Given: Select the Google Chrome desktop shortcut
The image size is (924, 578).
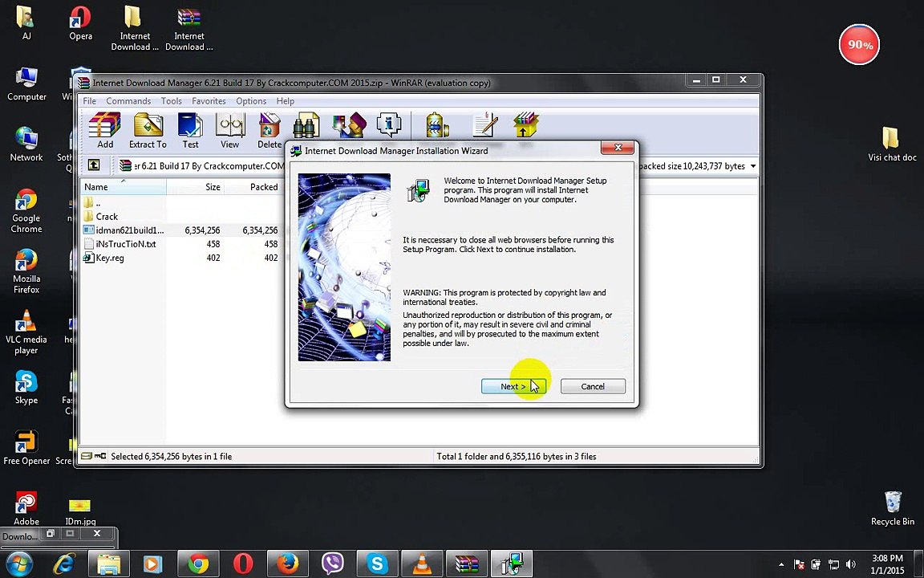Looking at the screenshot, I should (x=26, y=210).
